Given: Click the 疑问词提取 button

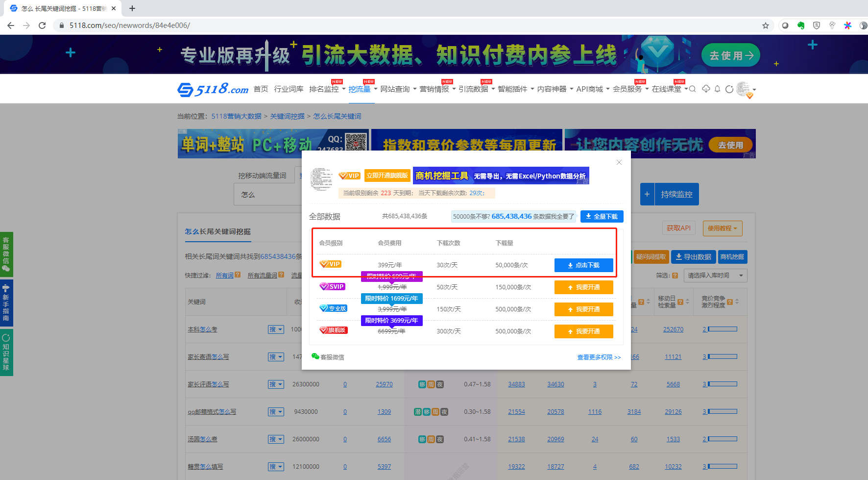Looking at the screenshot, I should click(x=651, y=256).
